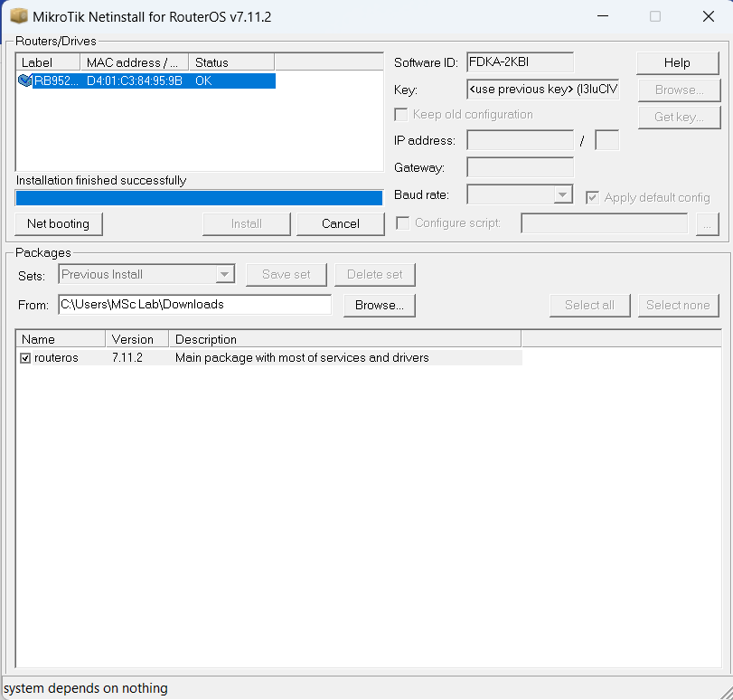
Task: Click the Gateway input field
Action: [520, 167]
